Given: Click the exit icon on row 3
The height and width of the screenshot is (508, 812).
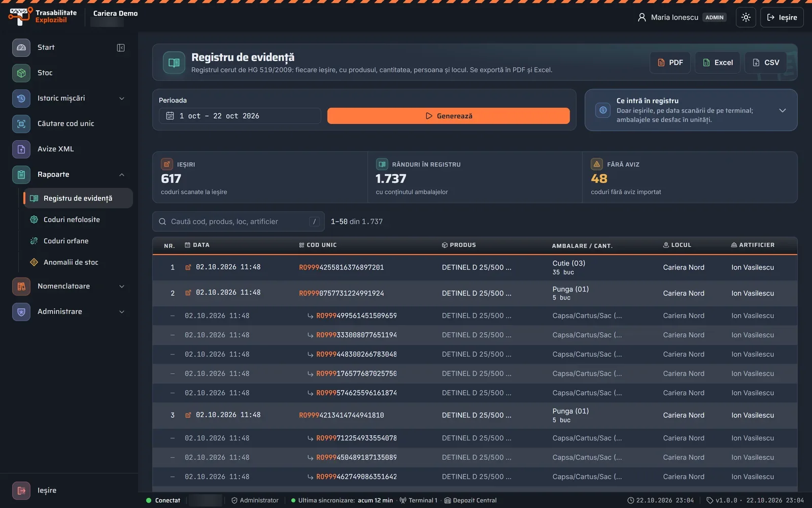Looking at the screenshot, I should pos(188,415).
